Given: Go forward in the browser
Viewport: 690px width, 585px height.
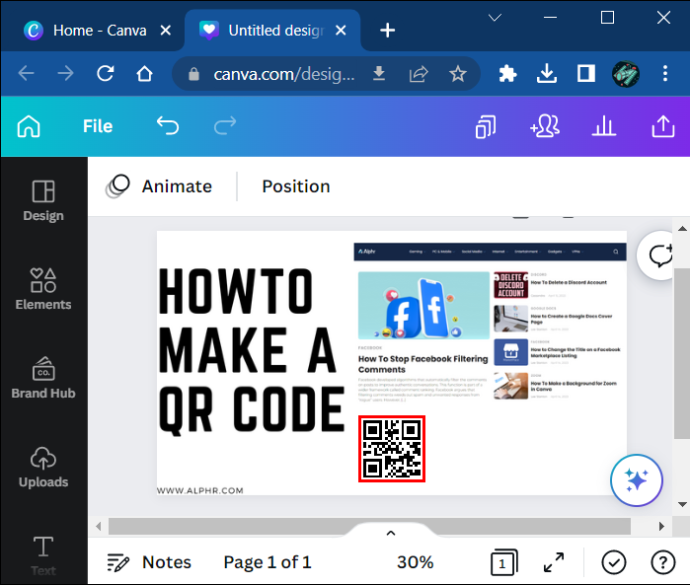Looking at the screenshot, I should click(66, 73).
